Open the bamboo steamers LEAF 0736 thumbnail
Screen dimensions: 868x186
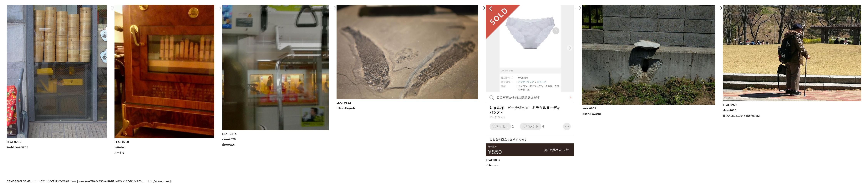57,71
